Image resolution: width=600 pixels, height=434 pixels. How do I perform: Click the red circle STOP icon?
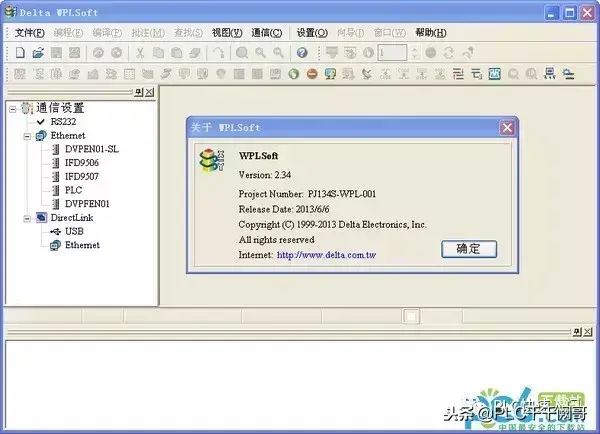[312, 73]
